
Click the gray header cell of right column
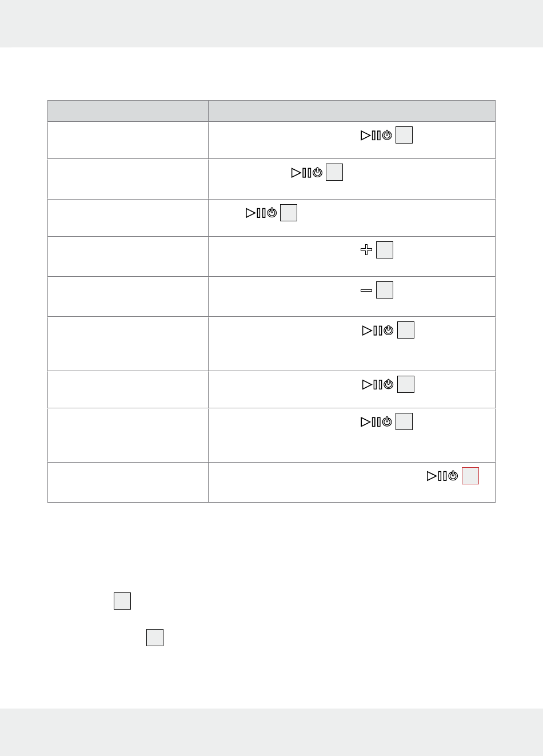352,111
